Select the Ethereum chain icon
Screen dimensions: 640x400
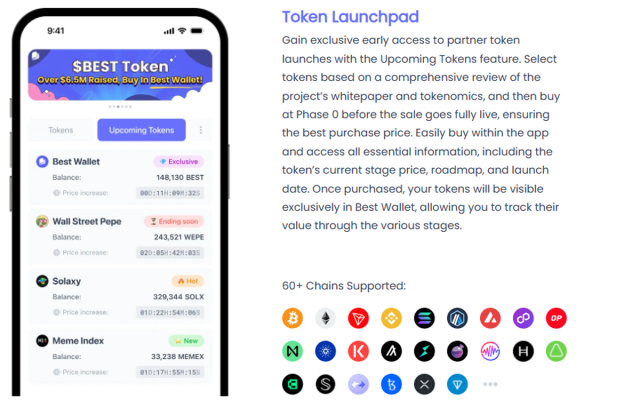click(x=325, y=318)
